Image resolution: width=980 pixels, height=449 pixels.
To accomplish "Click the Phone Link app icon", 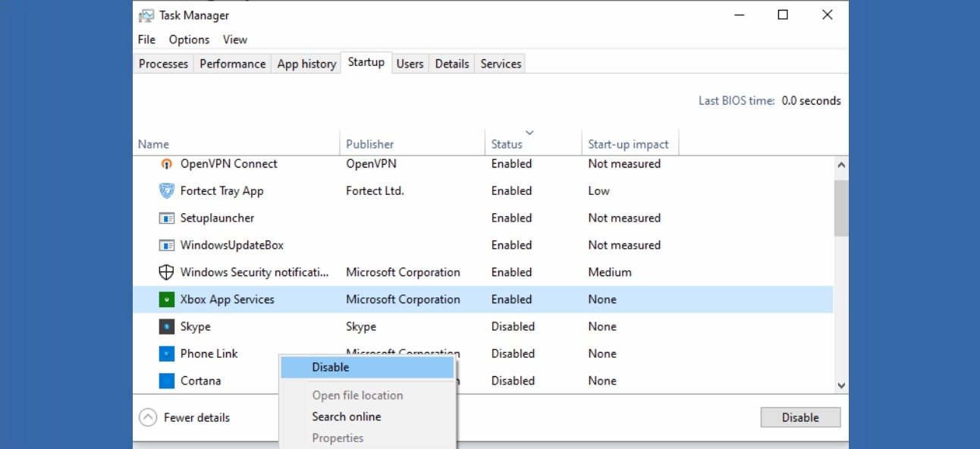I will tap(166, 353).
